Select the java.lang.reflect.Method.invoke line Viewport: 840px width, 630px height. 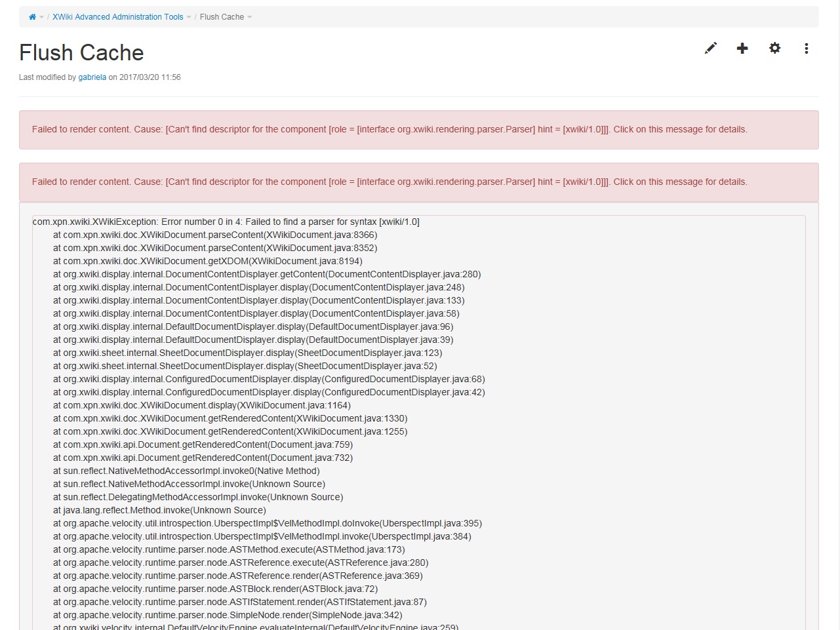coord(159,510)
